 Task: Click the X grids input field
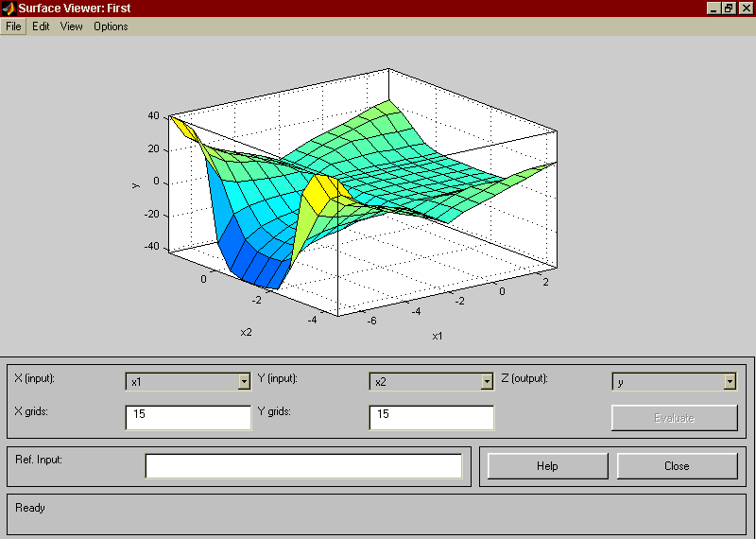point(187,417)
